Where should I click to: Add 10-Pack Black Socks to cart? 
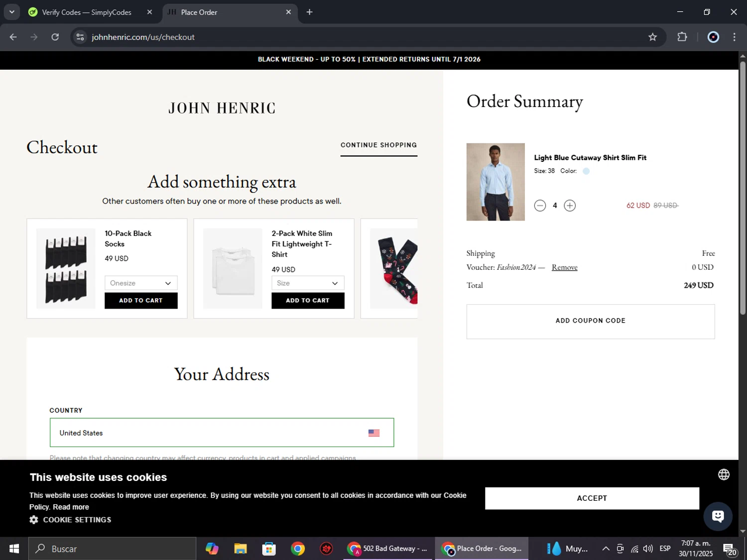click(141, 301)
